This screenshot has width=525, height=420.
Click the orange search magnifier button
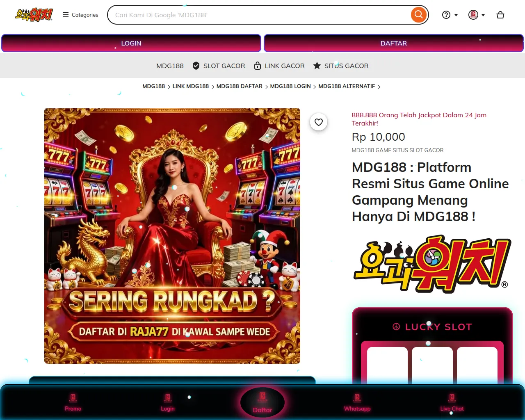[x=419, y=15]
